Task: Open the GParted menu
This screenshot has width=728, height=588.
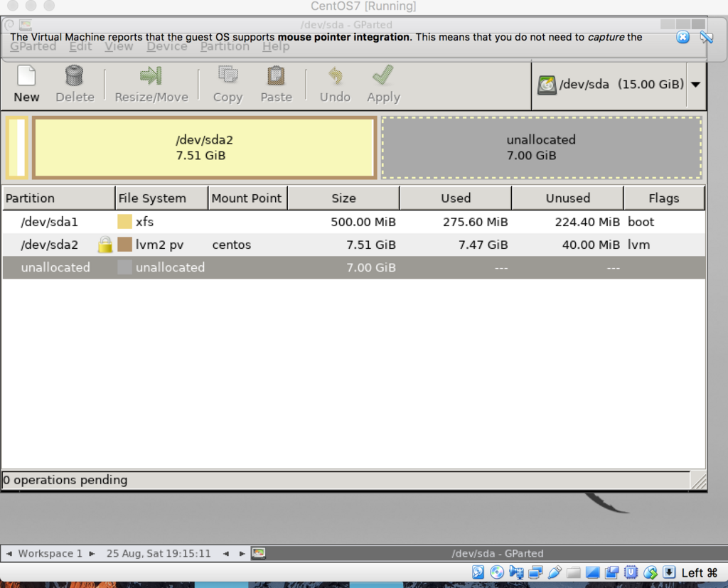Action: coord(33,46)
